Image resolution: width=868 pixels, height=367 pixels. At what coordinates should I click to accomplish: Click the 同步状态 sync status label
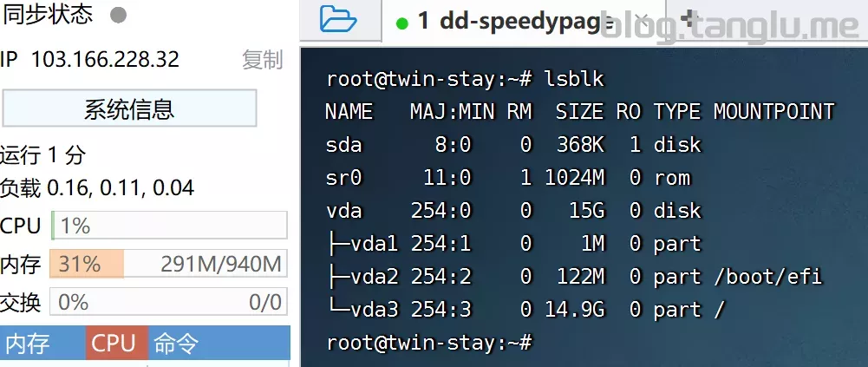47,14
